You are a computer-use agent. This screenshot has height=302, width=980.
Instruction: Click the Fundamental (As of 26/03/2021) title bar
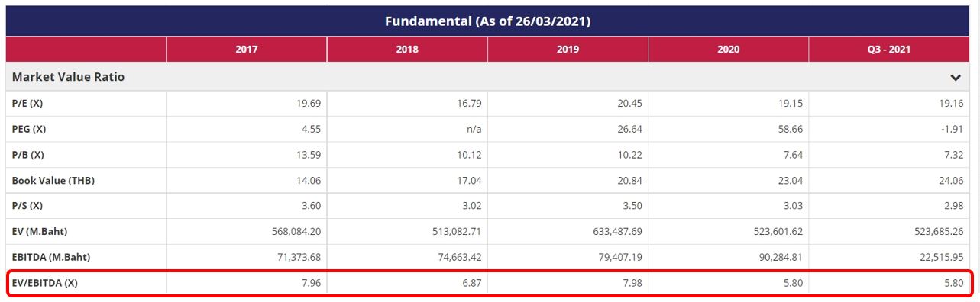488,21
